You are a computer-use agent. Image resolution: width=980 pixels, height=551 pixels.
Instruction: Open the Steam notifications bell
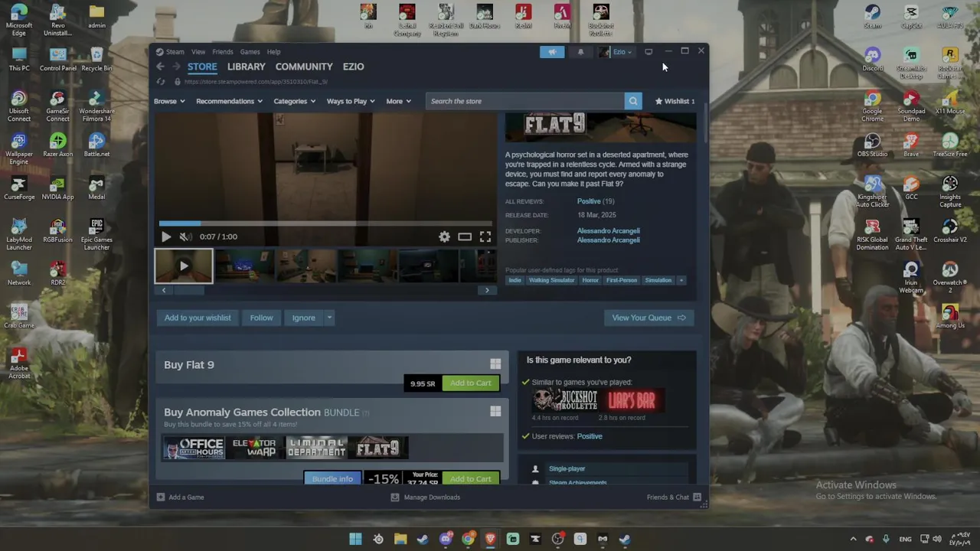(x=580, y=52)
